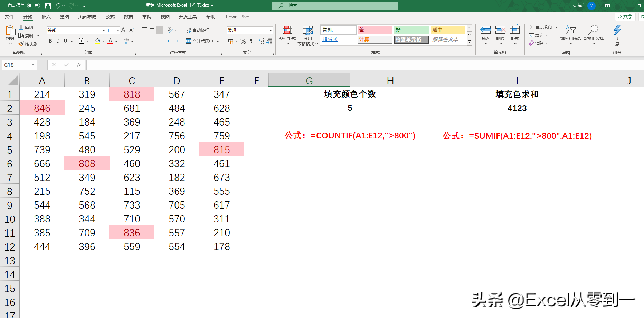Switch to the Power Pivot tab
This screenshot has height=318, width=644.
238,17
